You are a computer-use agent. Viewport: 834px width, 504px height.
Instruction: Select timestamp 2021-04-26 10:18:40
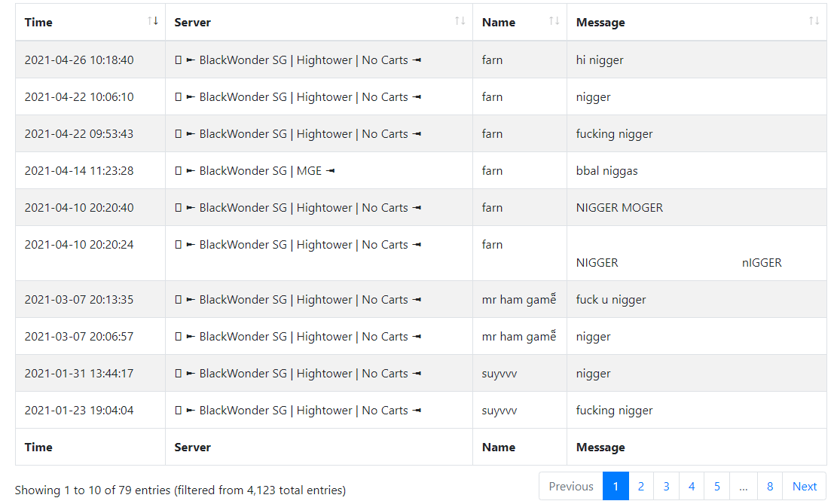(x=79, y=60)
